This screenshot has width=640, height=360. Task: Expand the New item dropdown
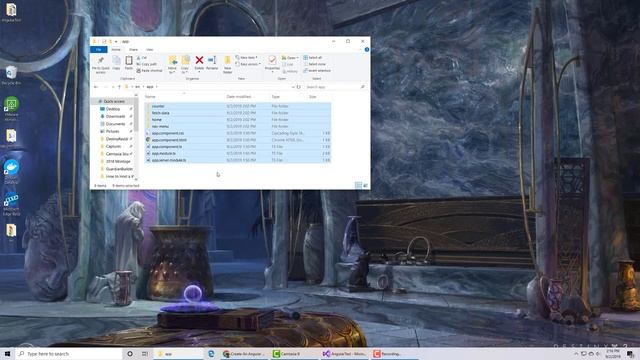[247, 58]
